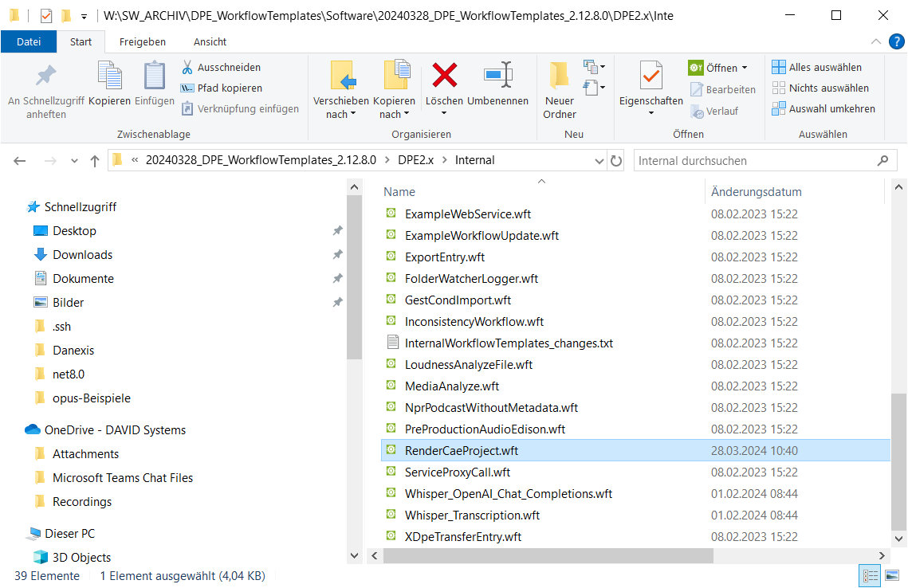Click the Kopieren clipboard icon
This screenshot has height=588, width=908.
109,76
